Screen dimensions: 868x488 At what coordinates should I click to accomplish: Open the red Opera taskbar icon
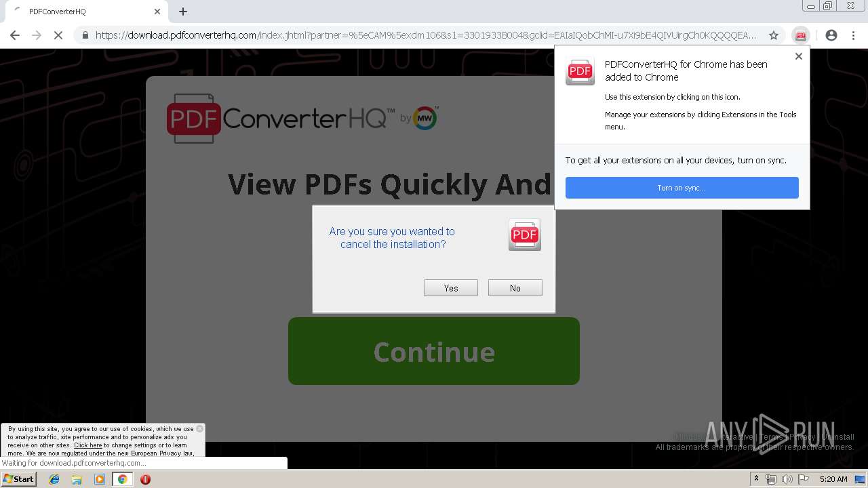145,479
